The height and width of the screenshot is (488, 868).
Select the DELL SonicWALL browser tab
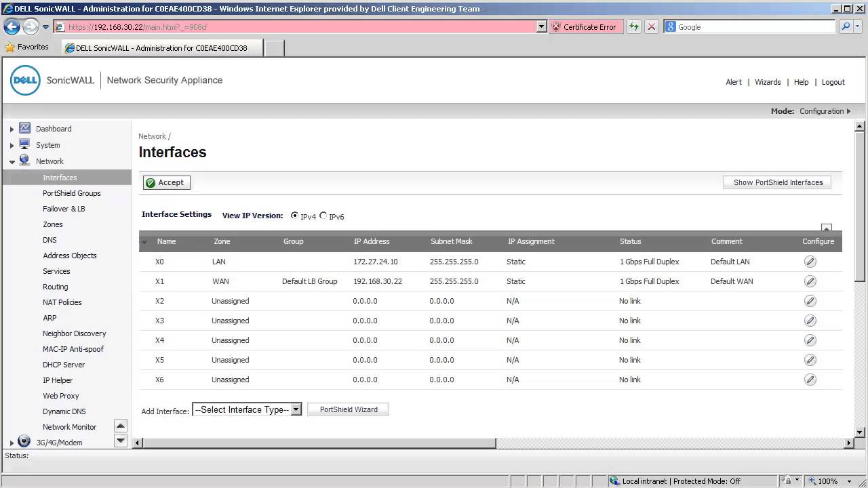pyautogui.click(x=162, y=48)
